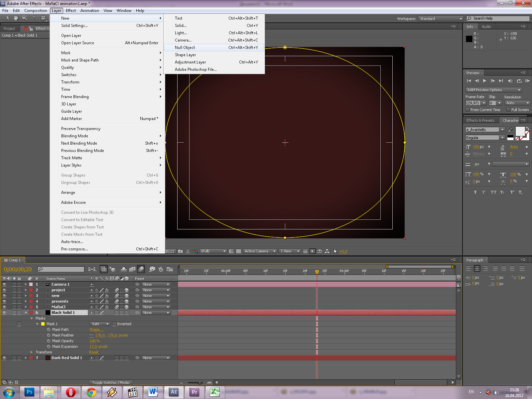Screen dimensions: 532x399
Task: Apply Faux Italic in Character panel
Action: 483,192
